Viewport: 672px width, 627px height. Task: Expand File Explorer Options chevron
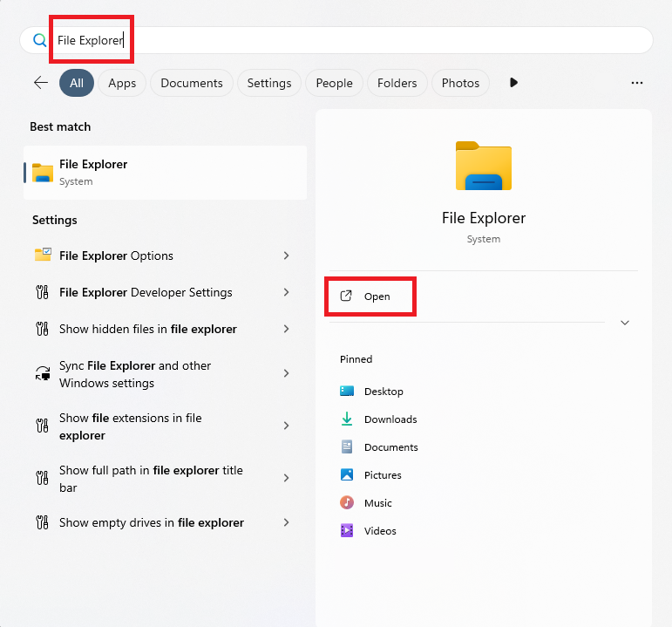coord(286,256)
